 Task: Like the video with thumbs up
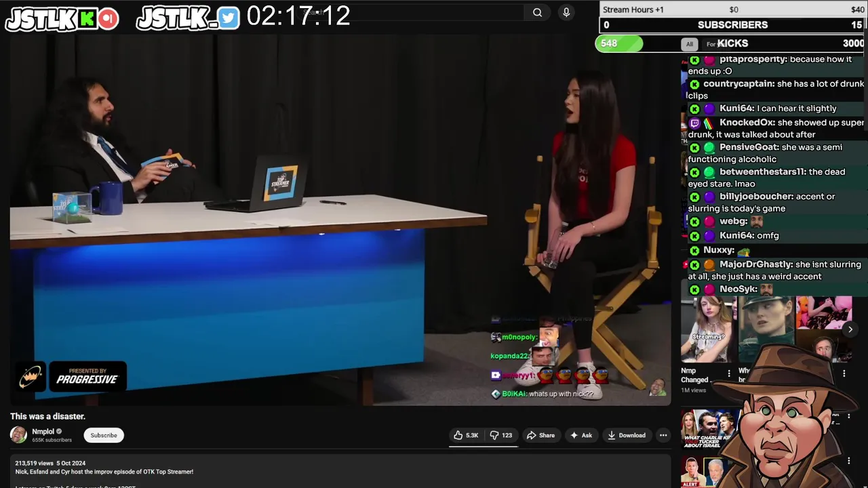[x=466, y=435]
